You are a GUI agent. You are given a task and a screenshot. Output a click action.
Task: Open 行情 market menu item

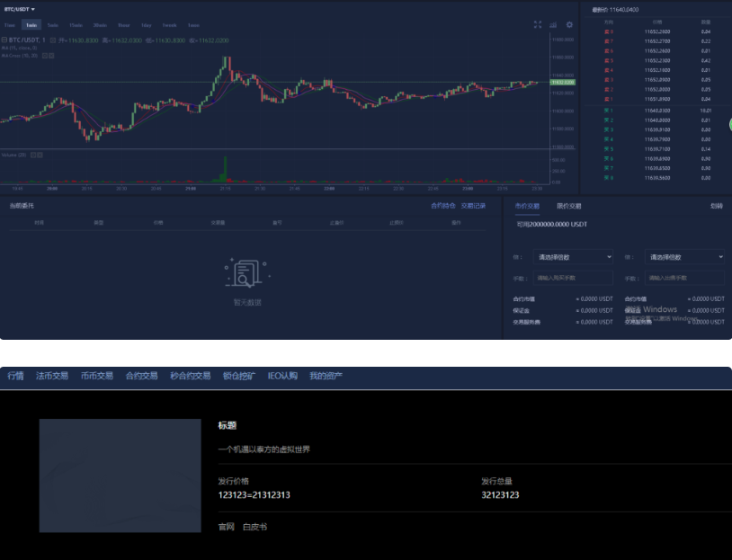[15, 376]
